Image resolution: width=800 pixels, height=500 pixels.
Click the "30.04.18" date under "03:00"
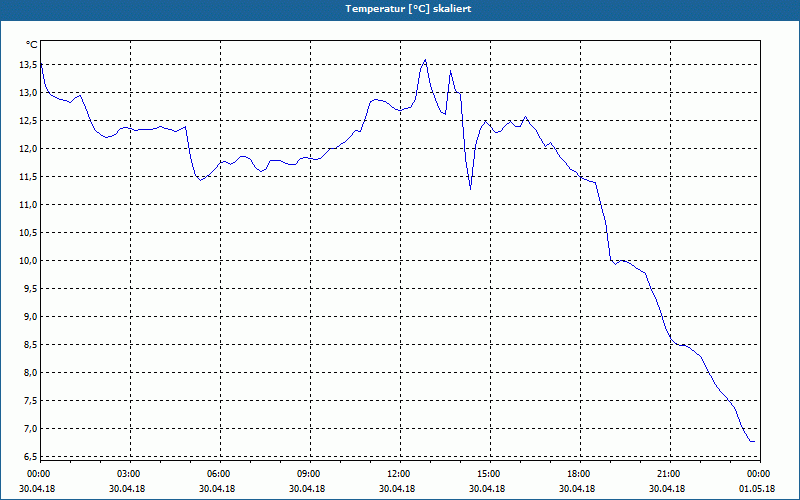(x=127, y=489)
